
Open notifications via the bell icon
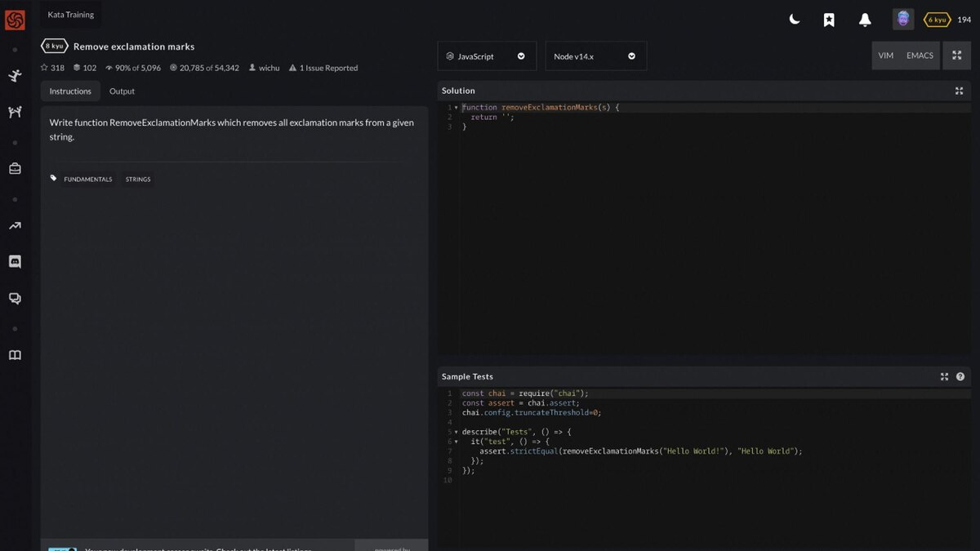864,18
